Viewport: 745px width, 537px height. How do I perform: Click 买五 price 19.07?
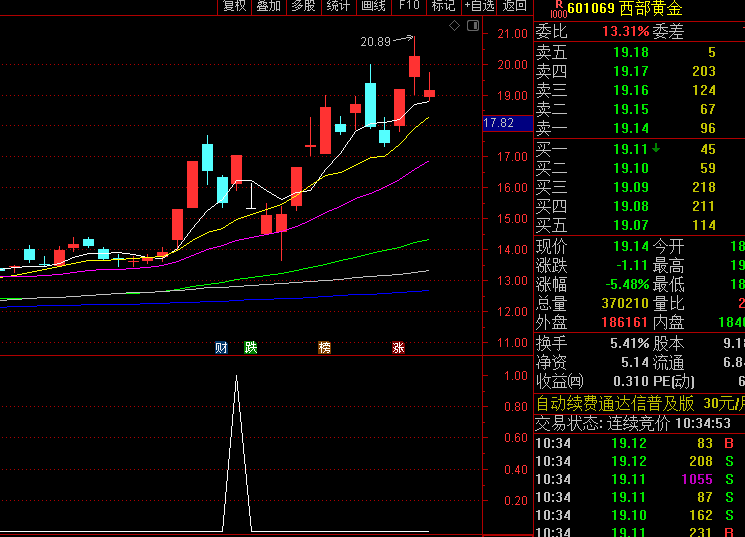coord(631,225)
